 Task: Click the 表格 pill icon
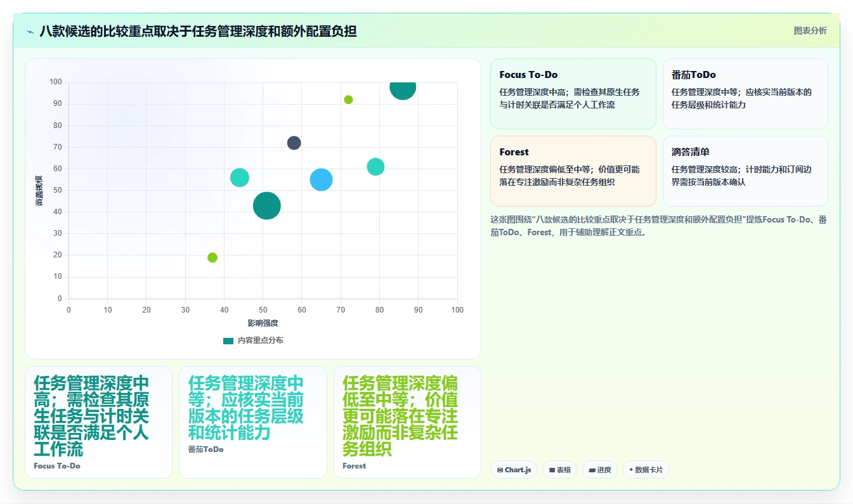[552, 470]
